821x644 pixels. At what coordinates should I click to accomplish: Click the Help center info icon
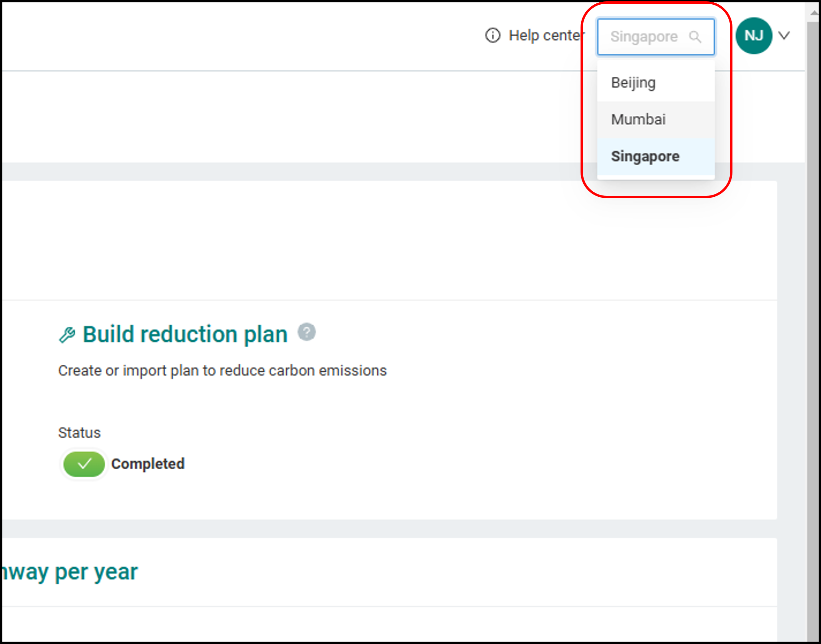493,36
